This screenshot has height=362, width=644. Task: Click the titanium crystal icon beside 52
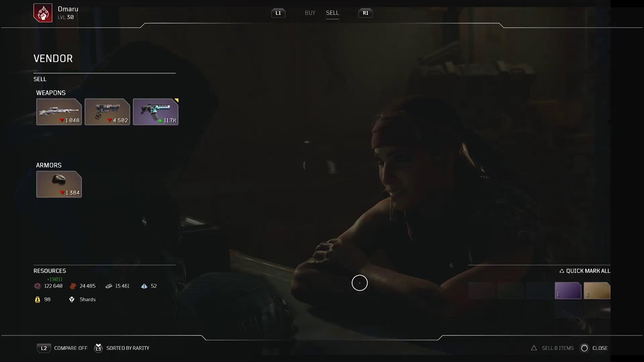pyautogui.click(x=144, y=286)
